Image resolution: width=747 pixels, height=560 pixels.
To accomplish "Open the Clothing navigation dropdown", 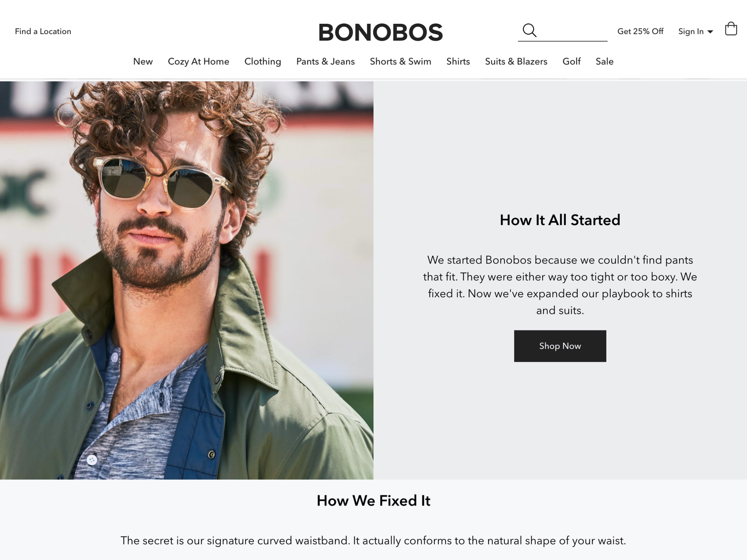I will [x=262, y=61].
